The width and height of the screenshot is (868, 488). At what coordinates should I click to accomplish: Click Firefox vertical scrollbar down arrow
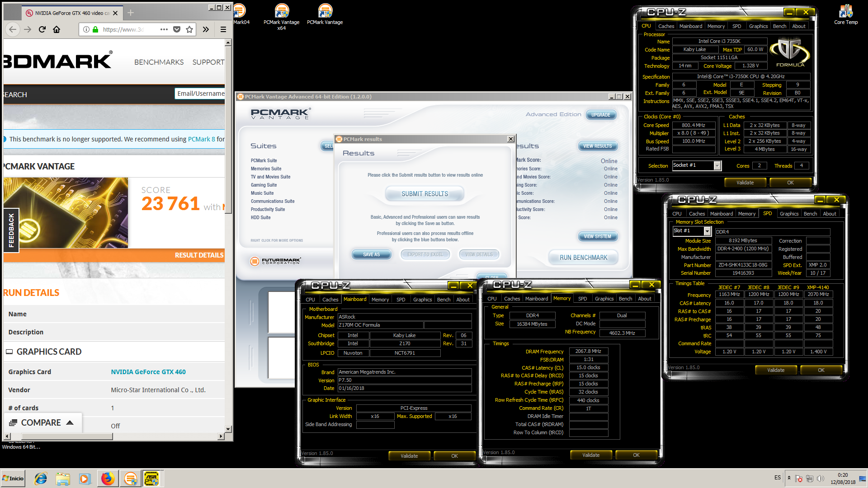pos(228,429)
